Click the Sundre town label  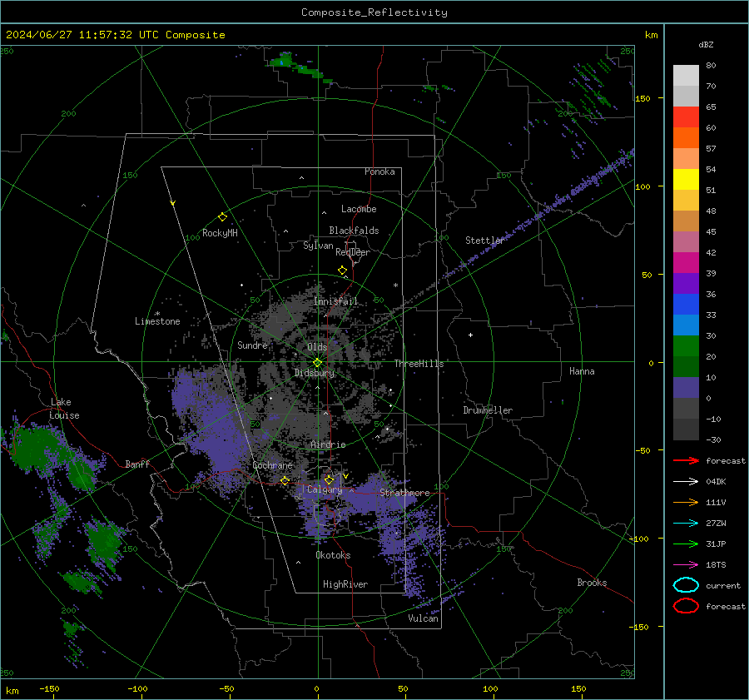[252, 345]
